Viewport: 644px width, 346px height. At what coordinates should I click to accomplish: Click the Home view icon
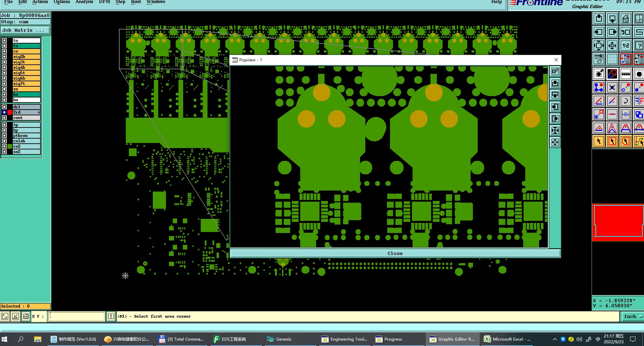point(626,19)
